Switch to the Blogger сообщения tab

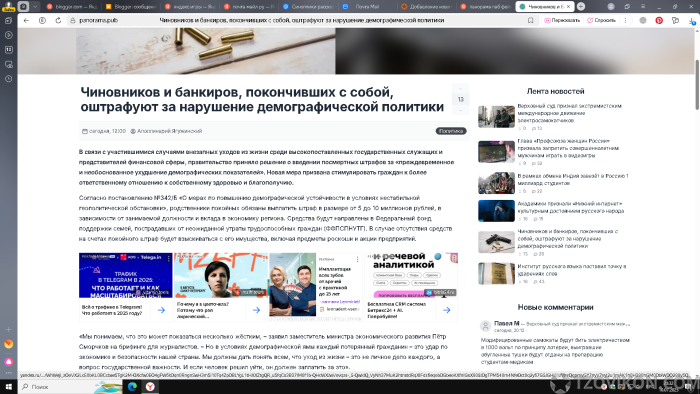(x=130, y=6)
